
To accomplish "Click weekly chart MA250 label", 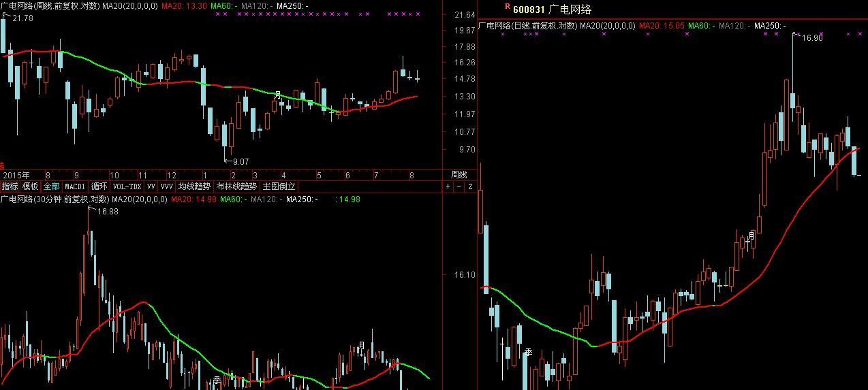I will tap(293, 5).
